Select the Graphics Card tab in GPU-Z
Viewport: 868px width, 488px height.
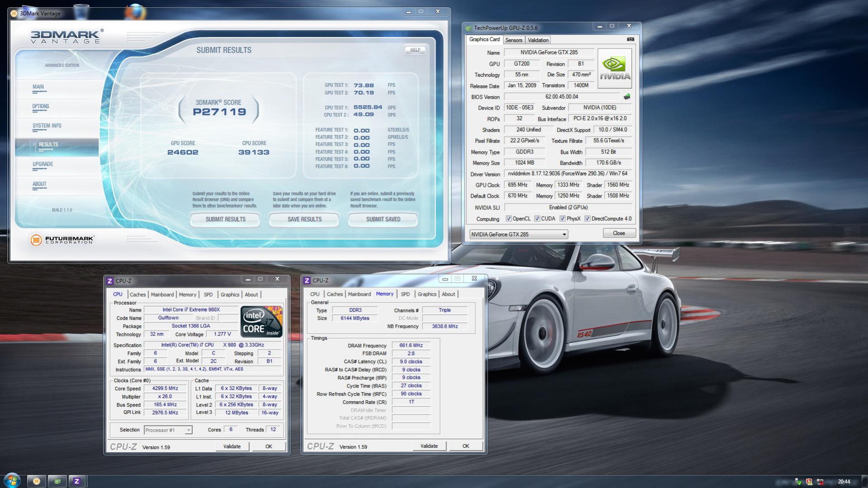point(484,39)
